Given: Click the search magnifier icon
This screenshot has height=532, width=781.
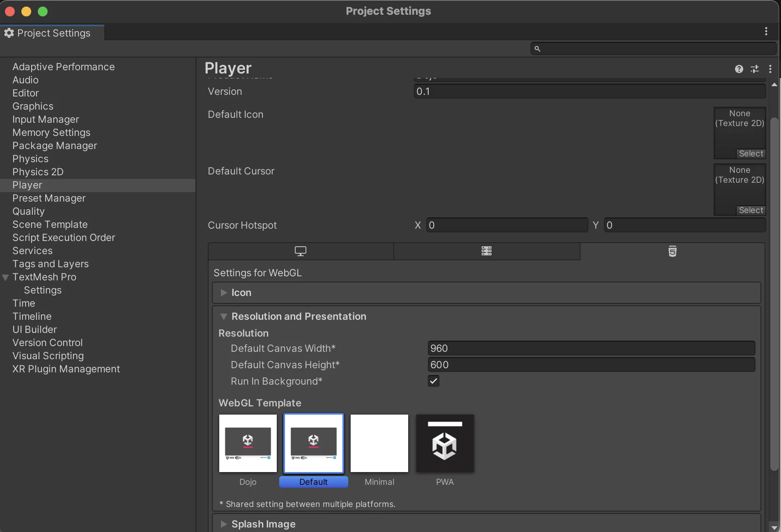Looking at the screenshot, I should [x=537, y=49].
